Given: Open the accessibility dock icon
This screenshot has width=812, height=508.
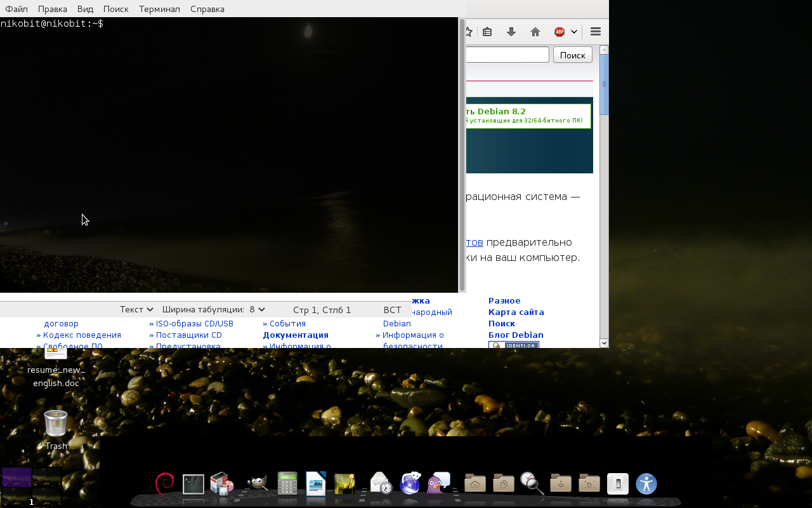Looking at the screenshot, I should tap(646, 484).
